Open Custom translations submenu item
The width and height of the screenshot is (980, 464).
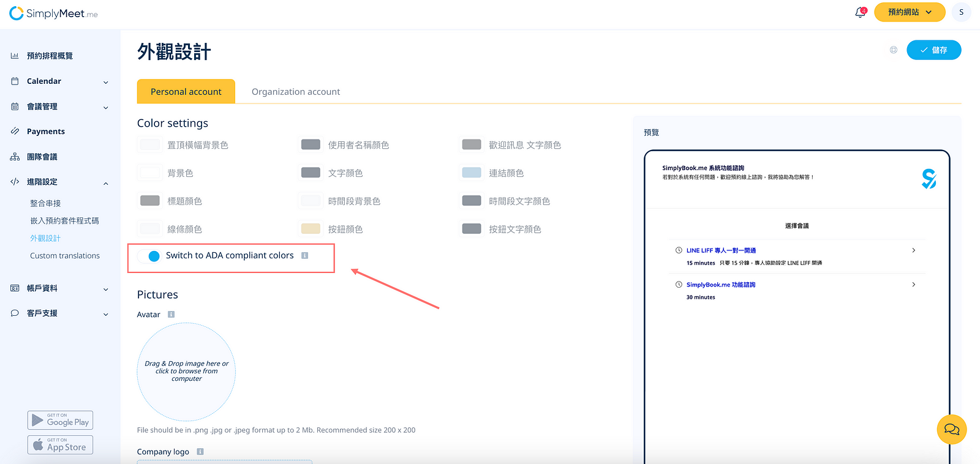pos(65,255)
